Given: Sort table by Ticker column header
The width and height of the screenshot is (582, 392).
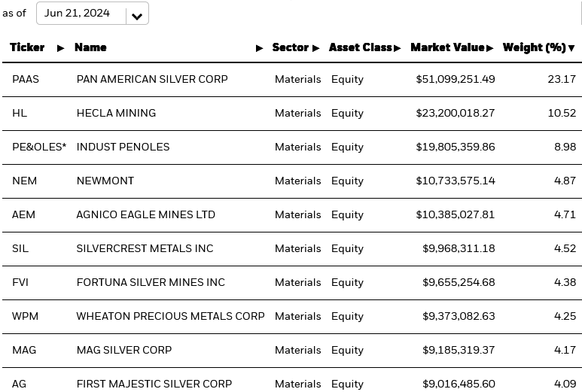Looking at the screenshot, I should pos(27,47).
